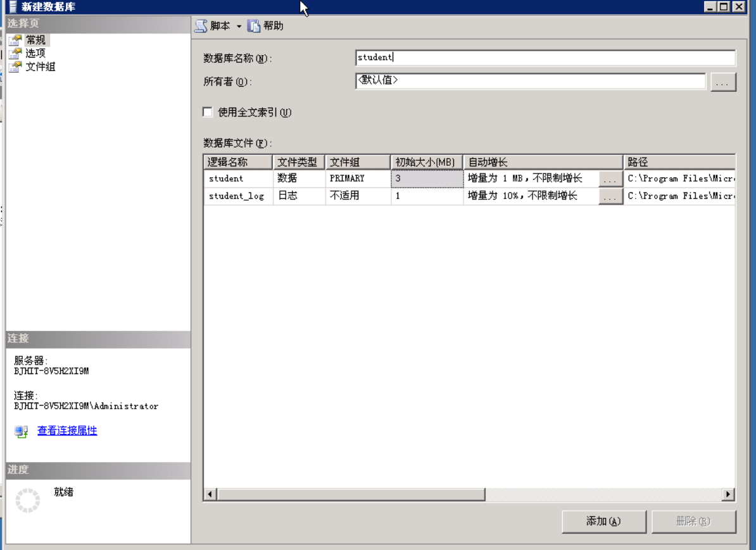
Task: Click the new database window title icon
Action: [13, 7]
